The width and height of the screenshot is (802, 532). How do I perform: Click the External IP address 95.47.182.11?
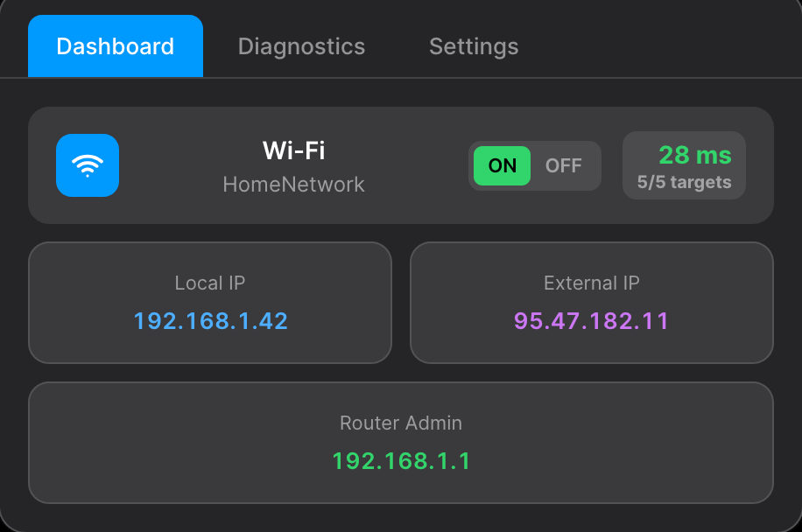[x=591, y=321]
